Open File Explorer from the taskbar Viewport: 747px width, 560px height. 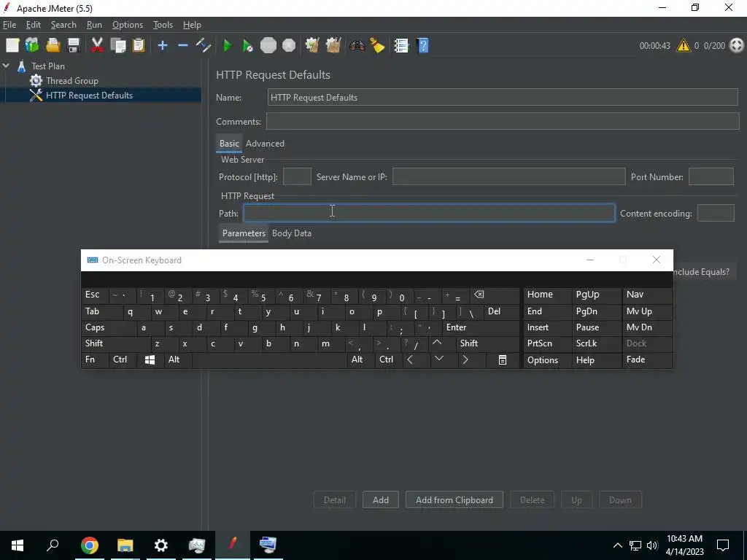click(x=125, y=545)
